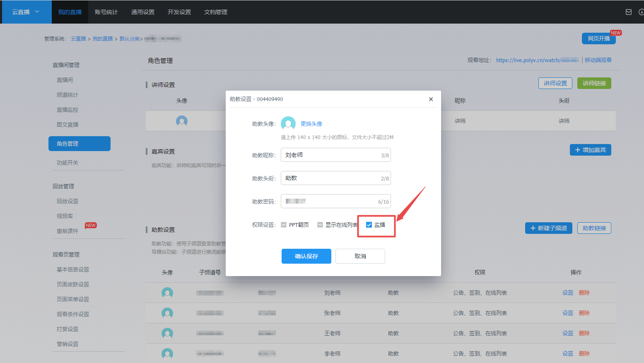Uncheck the 监播 permission checkbox
The height and width of the screenshot is (363, 644).
coord(369,225)
